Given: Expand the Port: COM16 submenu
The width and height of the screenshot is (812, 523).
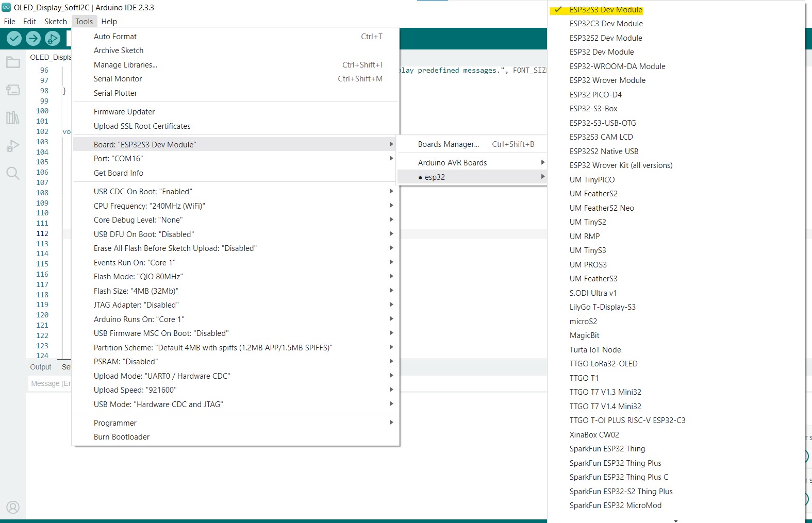Looking at the screenshot, I should 235,159.
